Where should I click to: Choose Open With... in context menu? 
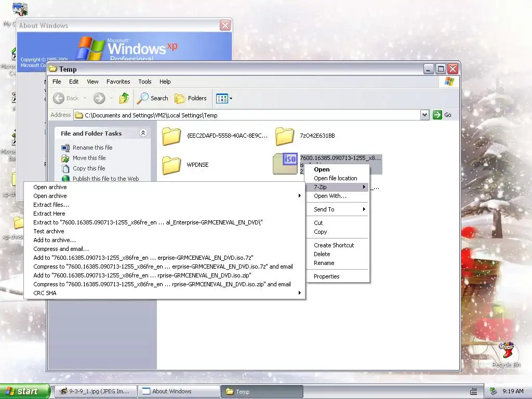(337, 196)
